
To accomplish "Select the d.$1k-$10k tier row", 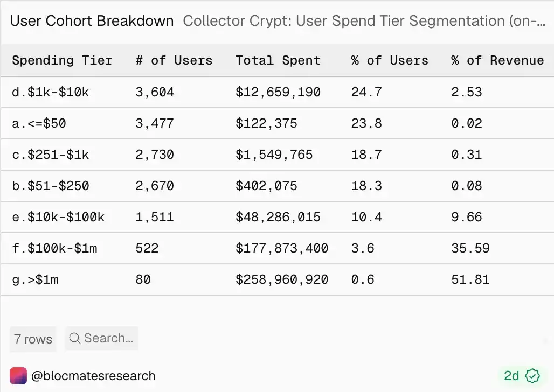I will coord(277,92).
